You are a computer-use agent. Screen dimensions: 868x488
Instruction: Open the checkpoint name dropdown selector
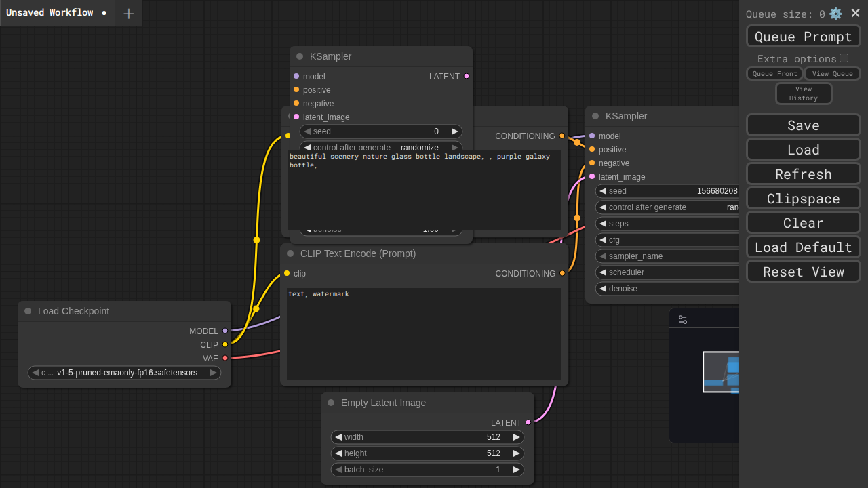[x=124, y=373]
